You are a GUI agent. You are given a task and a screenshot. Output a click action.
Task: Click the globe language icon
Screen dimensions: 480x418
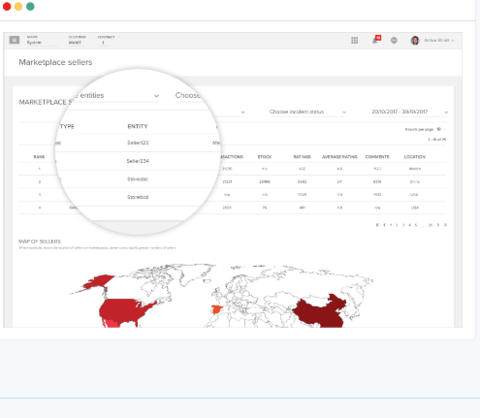[x=394, y=40]
